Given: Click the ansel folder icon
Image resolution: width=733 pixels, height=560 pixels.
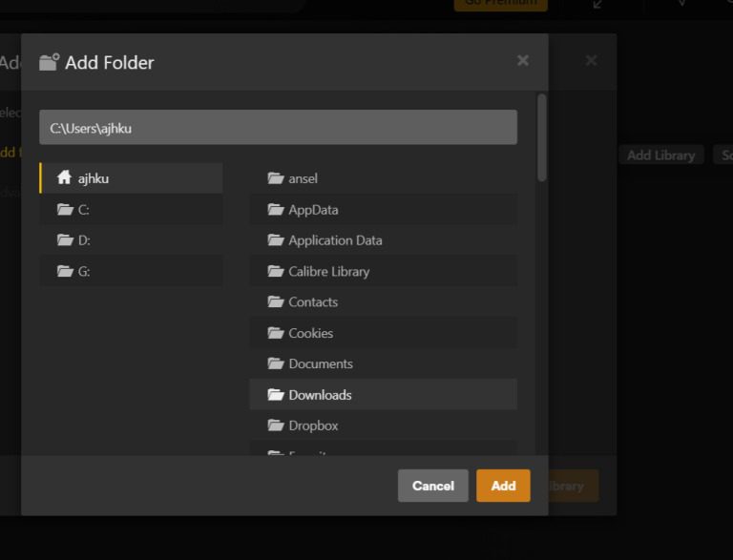Looking at the screenshot, I should point(276,178).
